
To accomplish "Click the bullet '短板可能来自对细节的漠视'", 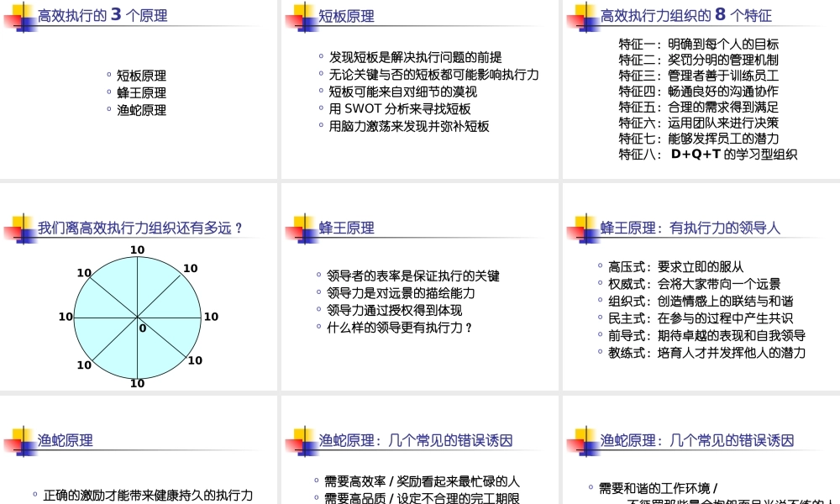I will (403, 92).
